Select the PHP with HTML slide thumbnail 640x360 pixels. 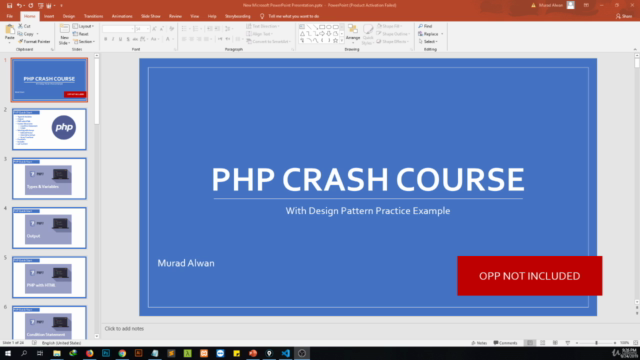[49, 277]
